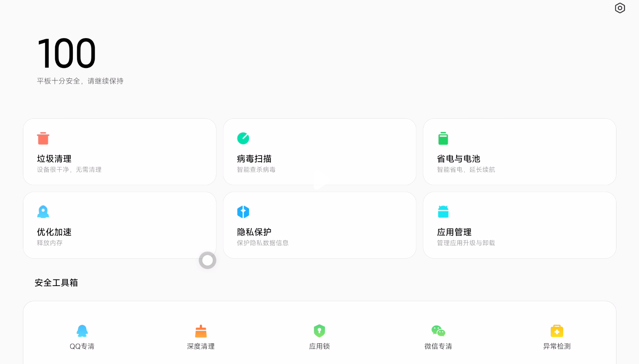639x364 pixels.
Task: Click the 平板十分安全 status text
Action: click(x=80, y=81)
